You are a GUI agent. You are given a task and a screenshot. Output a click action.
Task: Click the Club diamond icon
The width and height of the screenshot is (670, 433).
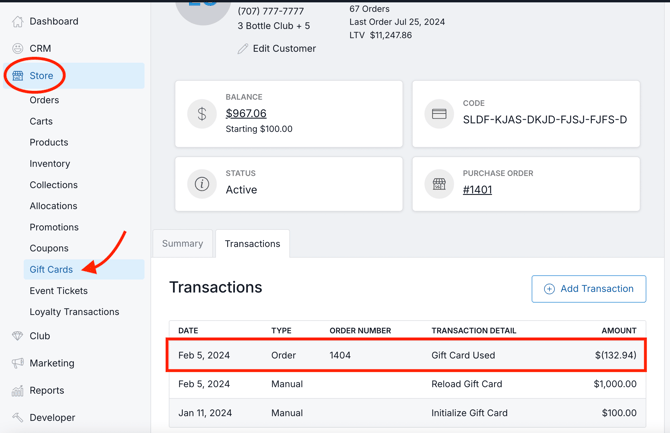[18, 336]
